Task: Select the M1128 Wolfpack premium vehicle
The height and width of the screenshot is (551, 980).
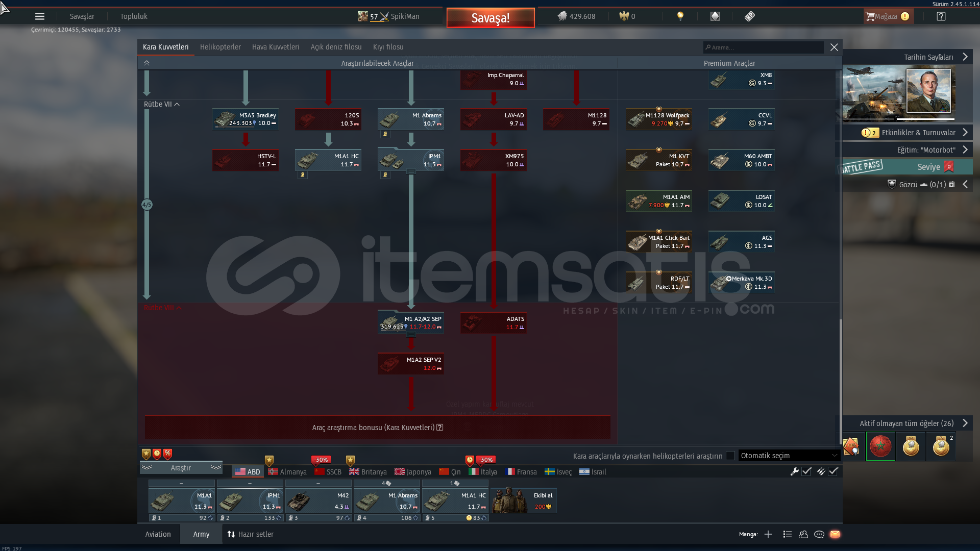Action: coord(659,119)
